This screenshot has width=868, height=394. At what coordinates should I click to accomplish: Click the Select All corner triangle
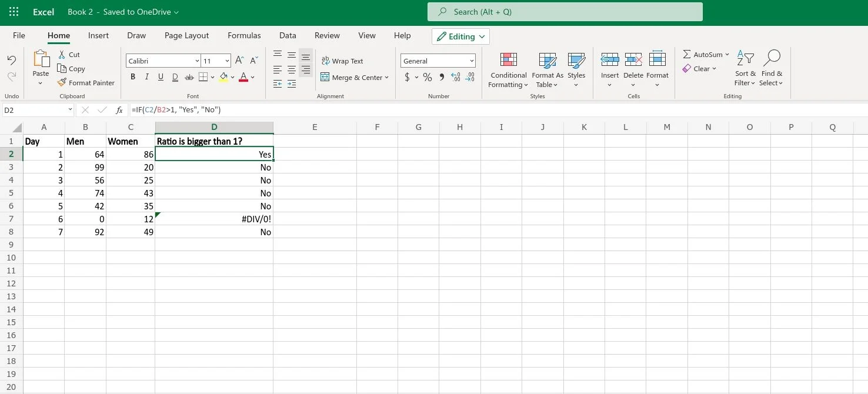coord(17,128)
